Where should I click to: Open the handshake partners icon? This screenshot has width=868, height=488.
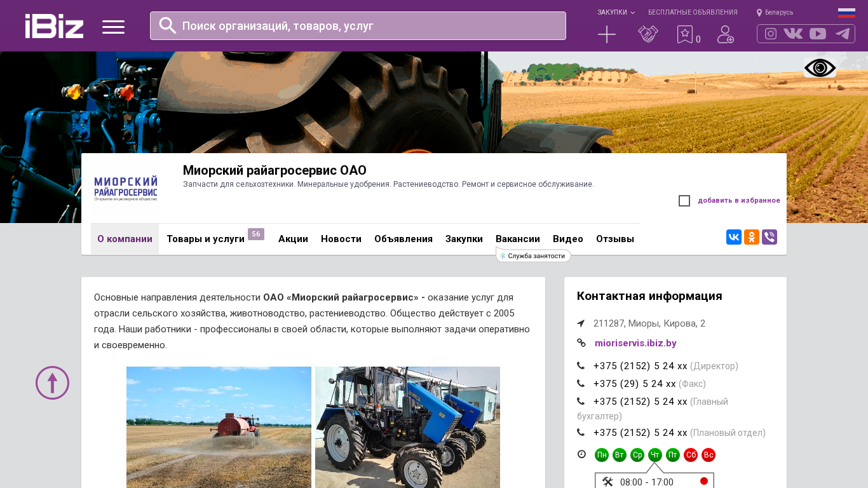pos(648,34)
